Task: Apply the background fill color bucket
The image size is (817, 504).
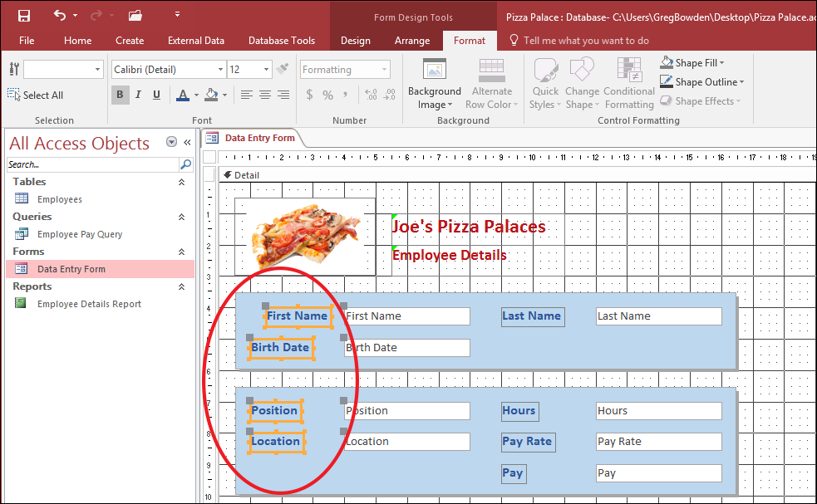Action: [212, 95]
